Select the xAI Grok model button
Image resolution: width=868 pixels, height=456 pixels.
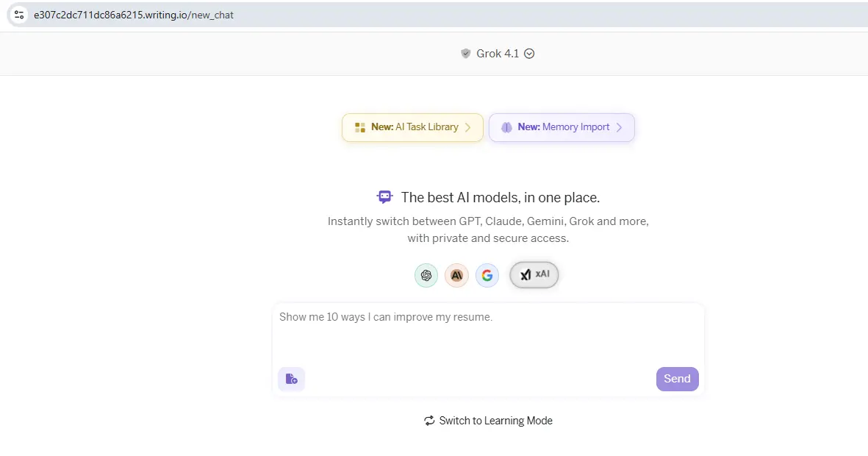pyautogui.click(x=534, y=275)
